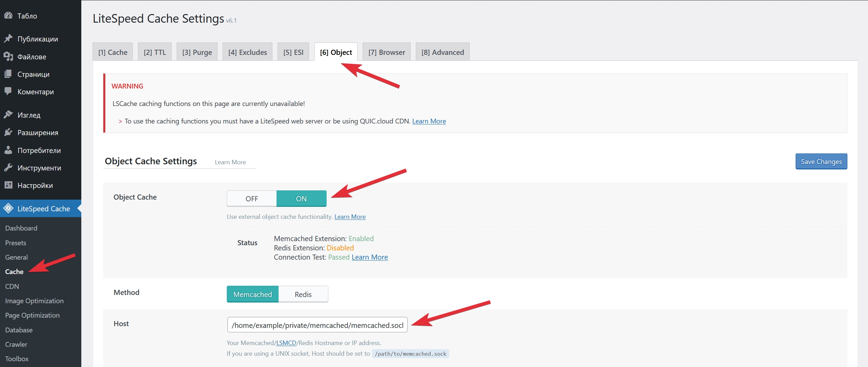Open Разширения in the sidebar

(40, 132)
